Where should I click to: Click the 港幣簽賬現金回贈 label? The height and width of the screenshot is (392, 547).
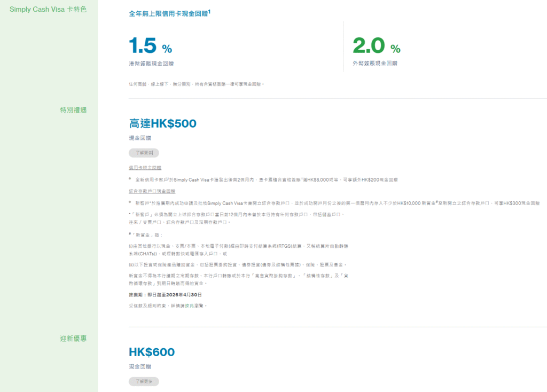click(147, 63)
